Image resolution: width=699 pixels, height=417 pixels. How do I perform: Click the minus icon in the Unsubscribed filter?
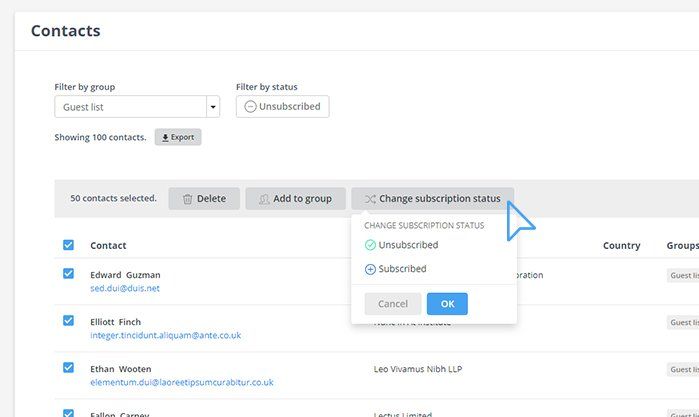point(250,107)
